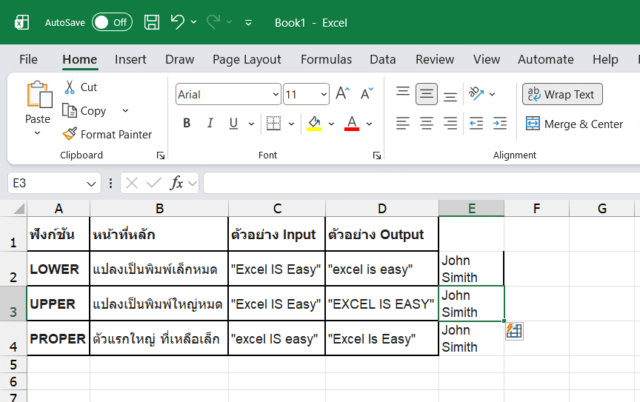Toggle Wrap Text button

coord(562,94)
